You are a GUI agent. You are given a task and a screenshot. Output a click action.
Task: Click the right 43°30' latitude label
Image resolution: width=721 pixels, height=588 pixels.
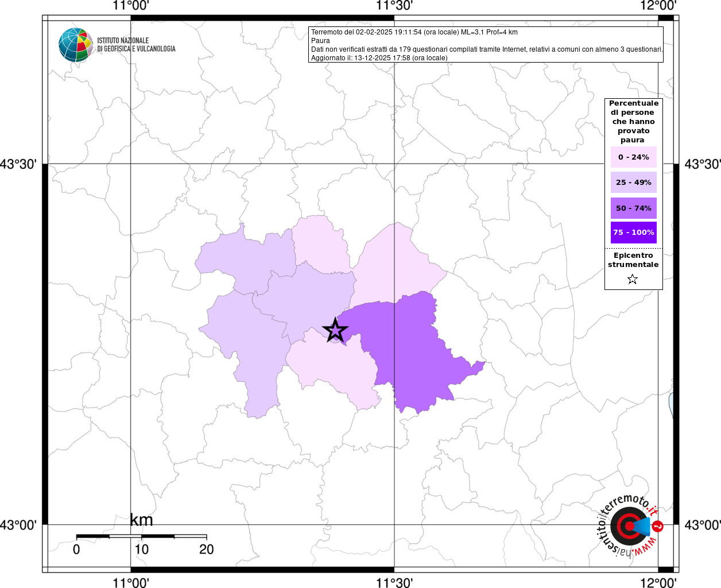pos(703,164)
